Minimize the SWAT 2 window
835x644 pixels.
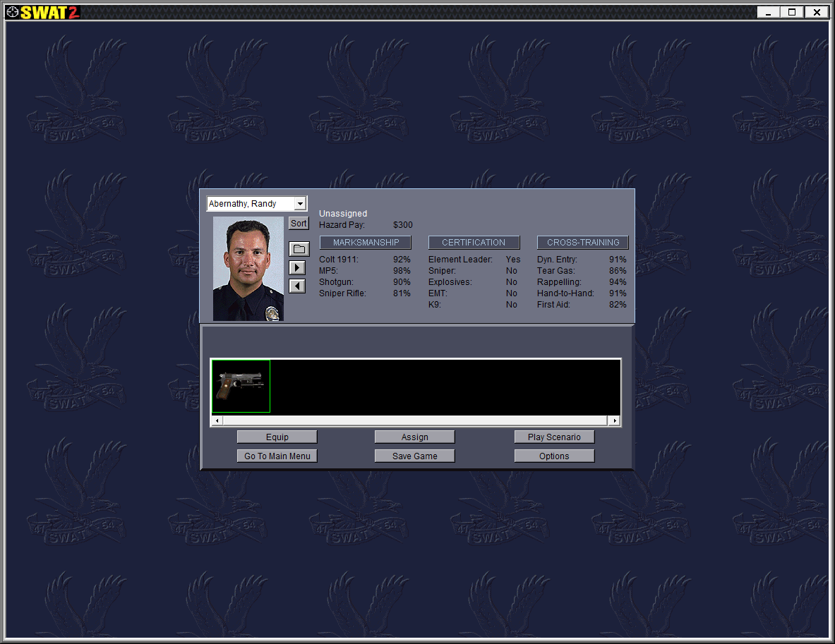(x=769, y=12)
